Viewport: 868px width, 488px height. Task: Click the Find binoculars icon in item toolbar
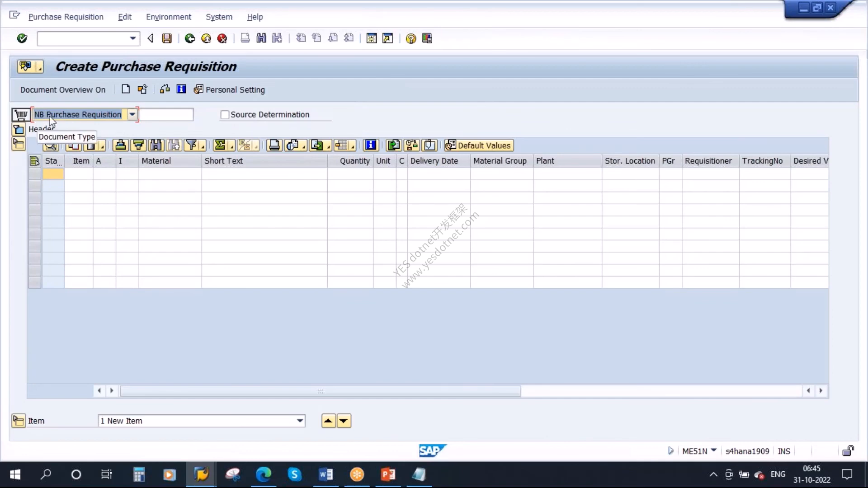[156, 145]
